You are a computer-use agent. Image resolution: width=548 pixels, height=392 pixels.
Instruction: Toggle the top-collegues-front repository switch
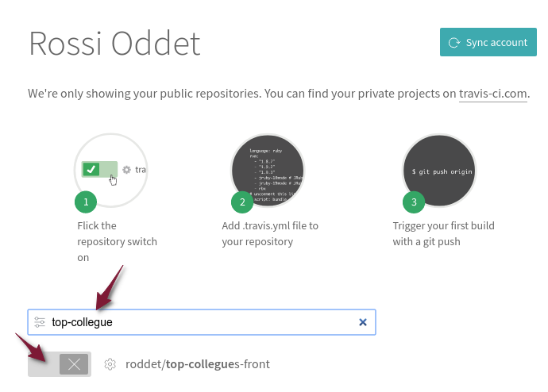60,364
